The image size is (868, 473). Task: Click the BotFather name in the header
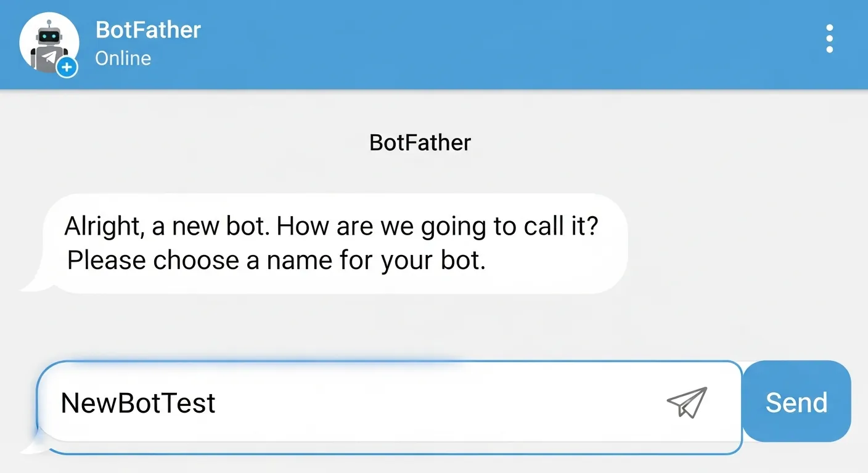pyautogui.click(x=148, y=29)
